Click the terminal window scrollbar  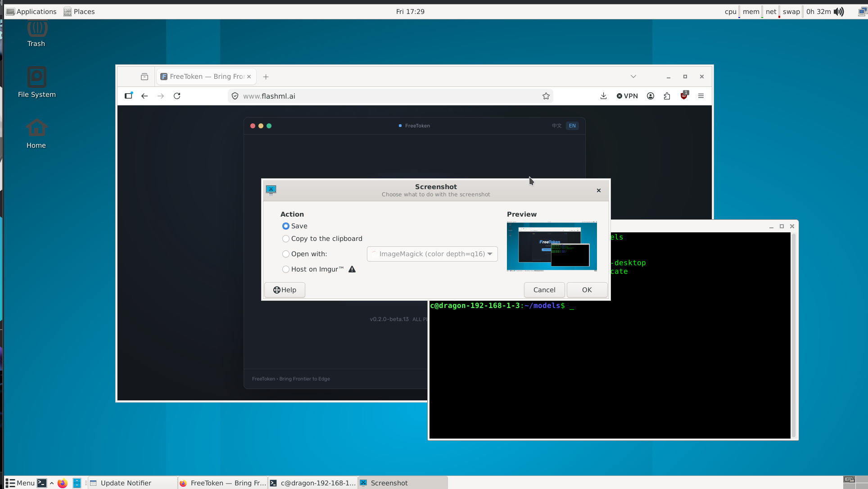[x=794, y=335]
